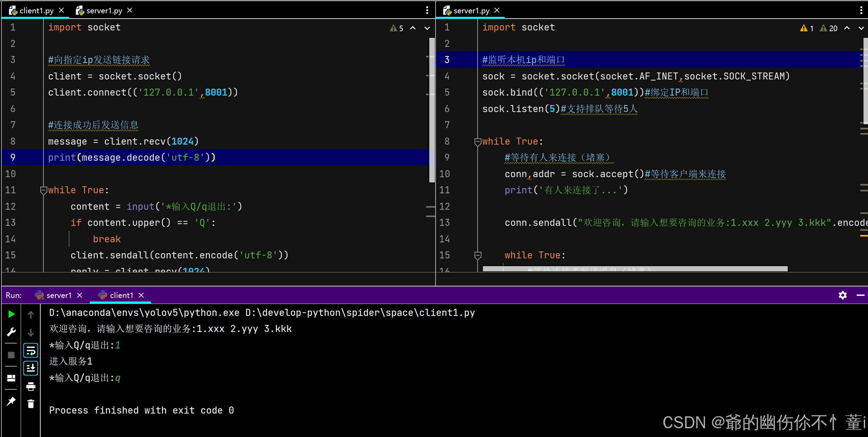Toggle Soft-Wrap in console
The width and height of the screenshot is (868, 437).
tap(31, 351)
